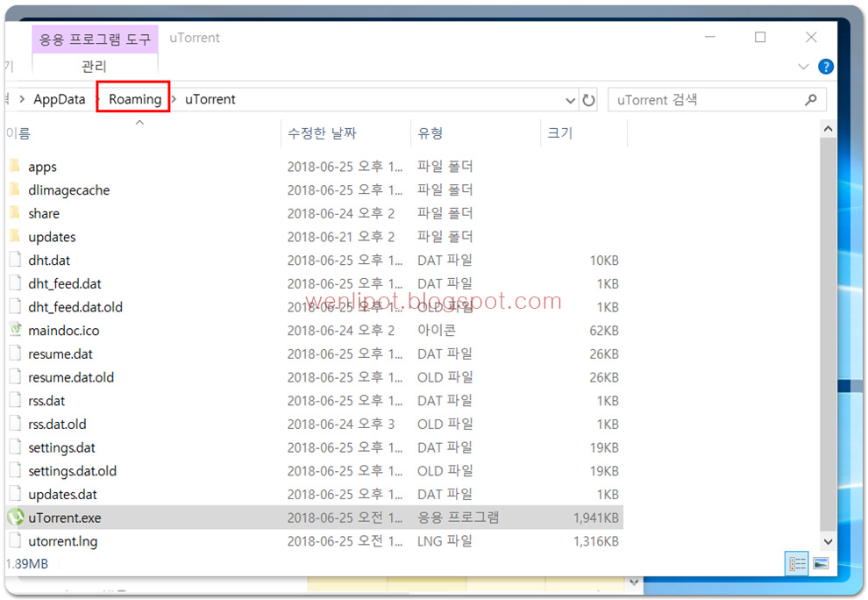
Task: Click the rss.dat.old file icon
Action: [16, 424]
